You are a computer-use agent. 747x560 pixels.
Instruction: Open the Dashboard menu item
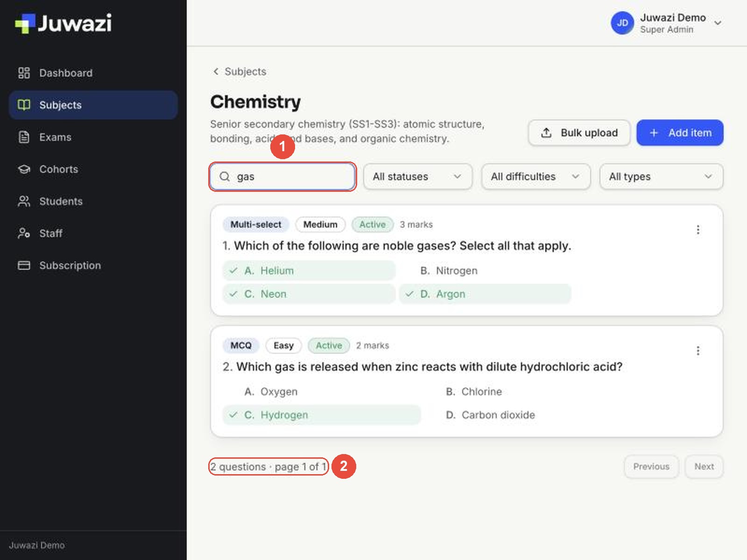point(93,73)
